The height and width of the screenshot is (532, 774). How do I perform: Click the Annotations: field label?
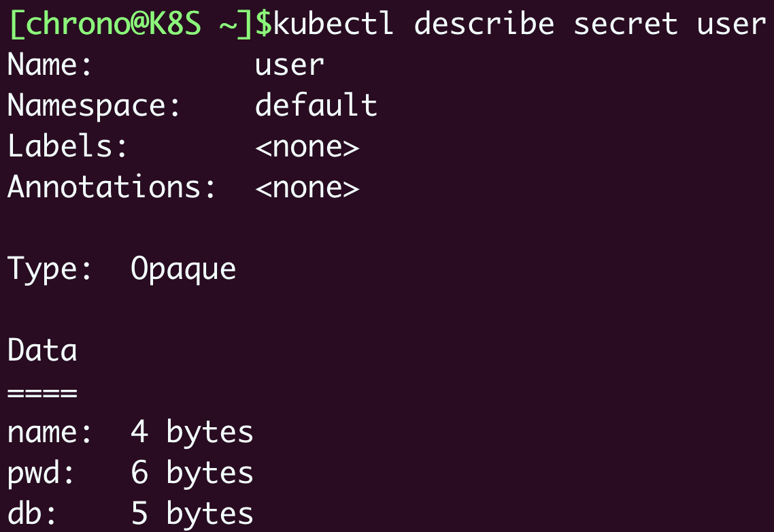tap(112, 188)
